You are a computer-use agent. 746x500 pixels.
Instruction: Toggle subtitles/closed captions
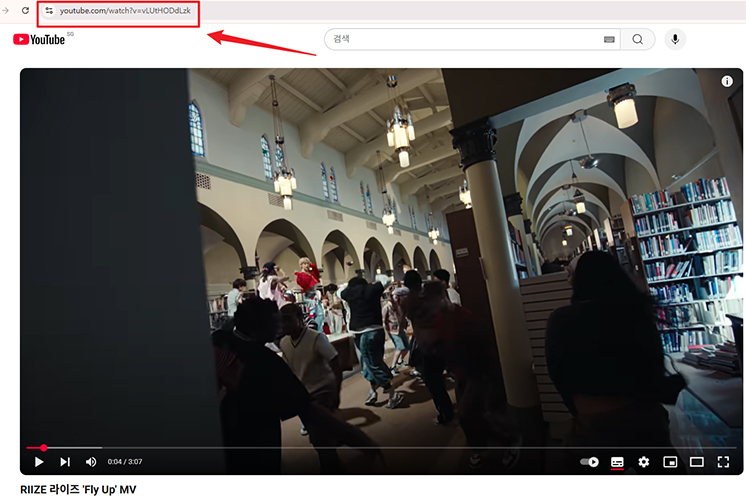pyautogui.click(x=617, y=462)
